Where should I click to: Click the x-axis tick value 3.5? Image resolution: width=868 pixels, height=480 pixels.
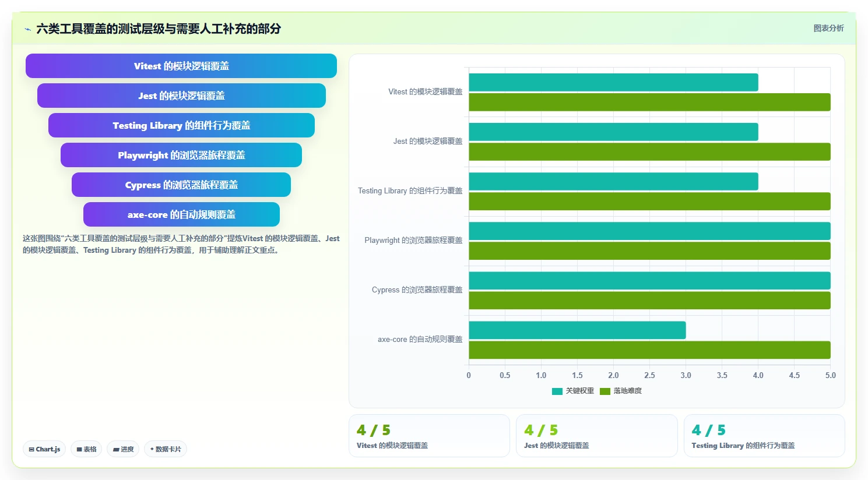tap(722, 375)
